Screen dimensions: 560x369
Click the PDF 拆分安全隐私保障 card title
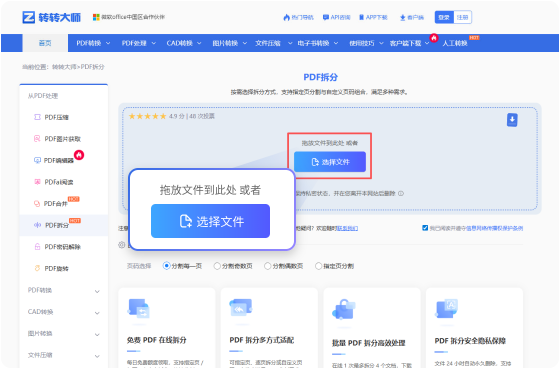pos(470,341)
